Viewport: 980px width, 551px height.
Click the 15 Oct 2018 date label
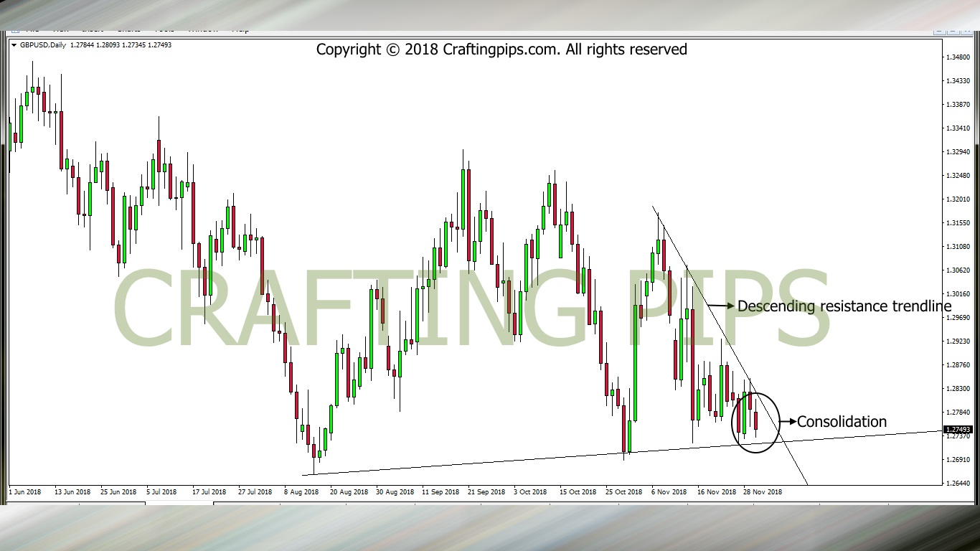point(578,492)
